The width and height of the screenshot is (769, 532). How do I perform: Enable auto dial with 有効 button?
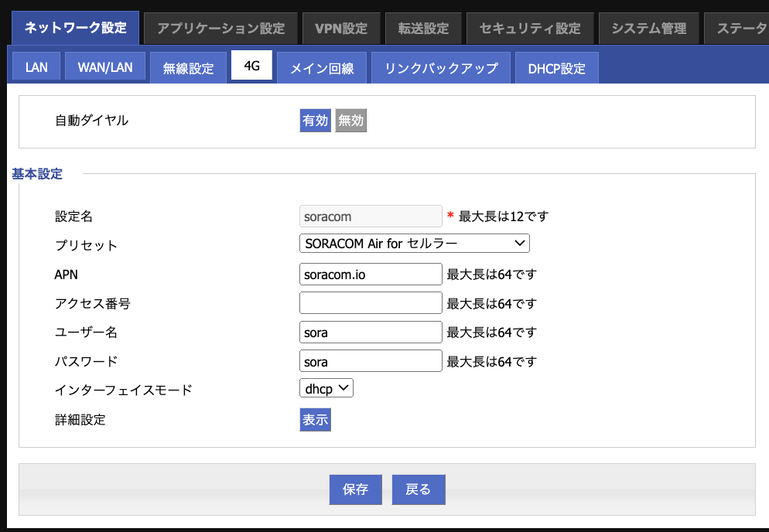click(x=316, y=120)
